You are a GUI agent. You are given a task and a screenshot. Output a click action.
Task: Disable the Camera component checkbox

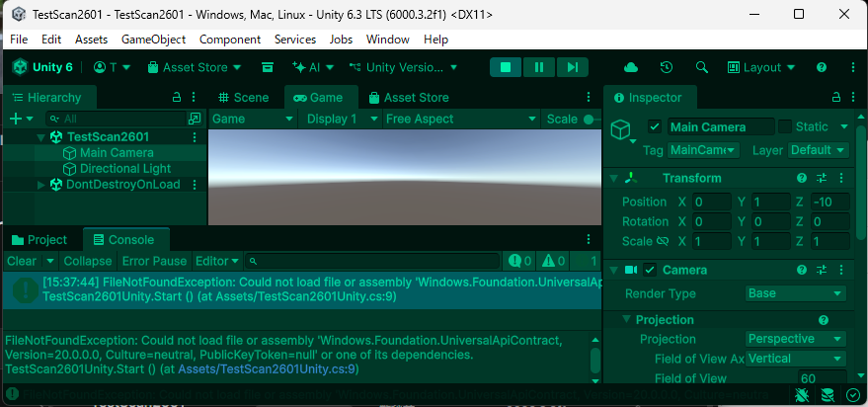click(650, 270)
